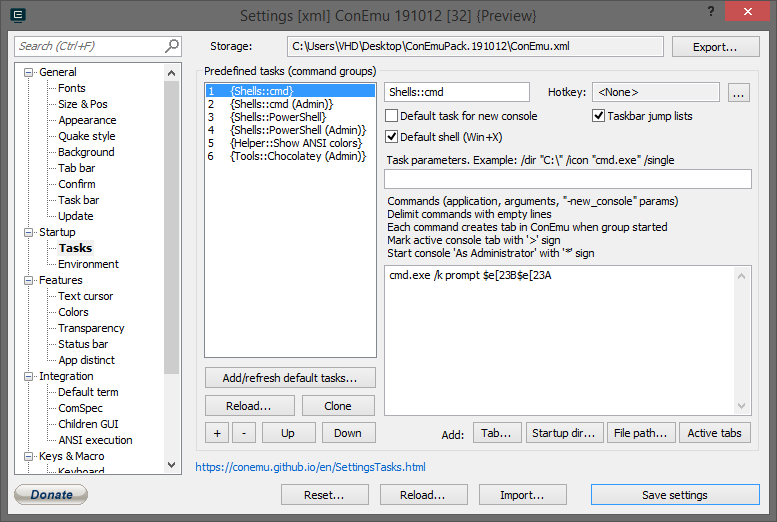Image resolution: width=777 pixels, height=522 pixels.
Task: Click the settings tree scroll-down arrow
Action: click(x=171, y=465)
